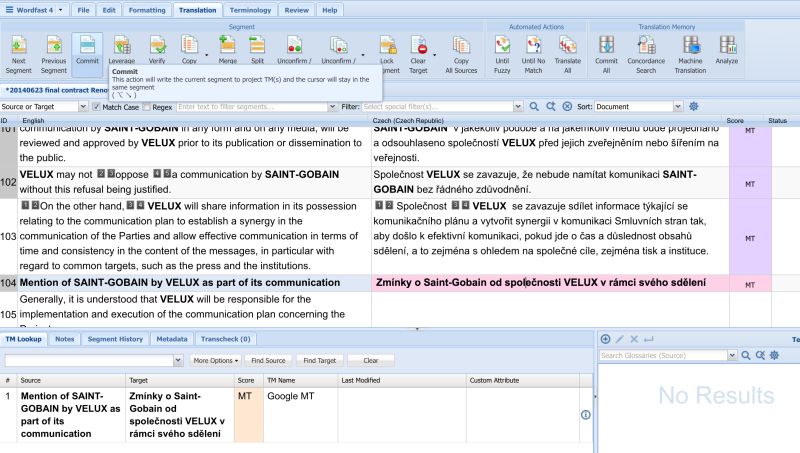The image size is (800, 453).
Task: Switch to Formatting tab
Action: click(x=147, y=10)
